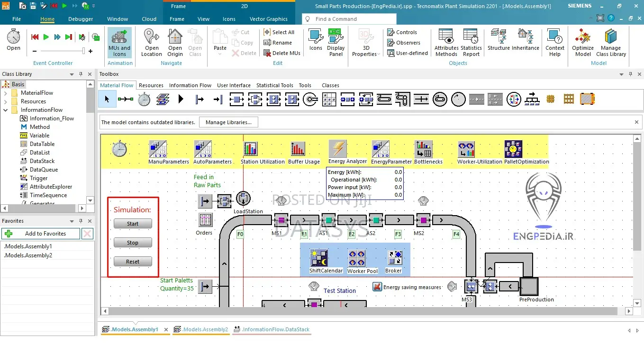This screenshot has width=644, height=345.
Task: Switch to the Window ribbon tab
Action: (118, 19)
